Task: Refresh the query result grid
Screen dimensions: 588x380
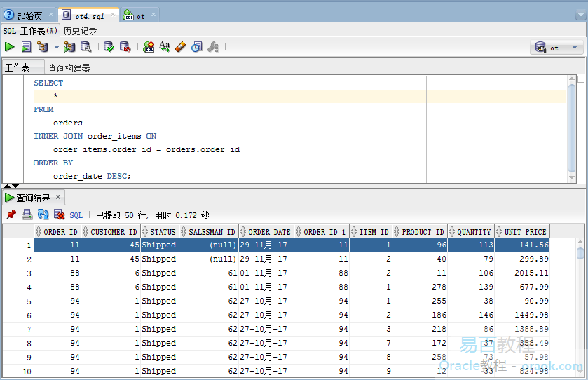Action: 43,215
